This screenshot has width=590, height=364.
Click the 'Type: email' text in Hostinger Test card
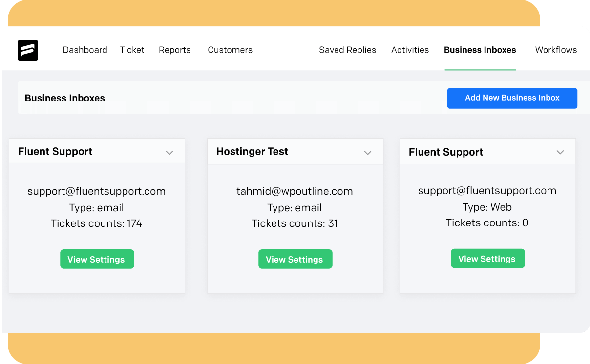[295, 208]
